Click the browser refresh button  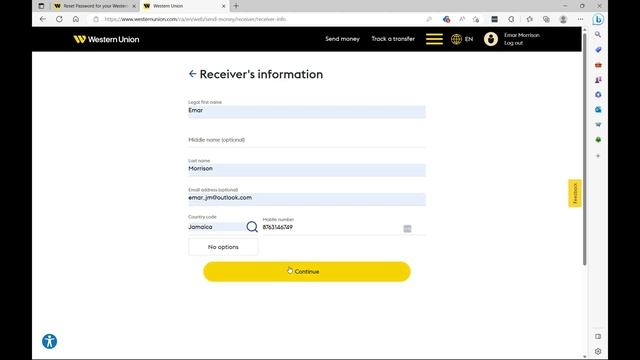pyautogui.click(x=59, y=19)
